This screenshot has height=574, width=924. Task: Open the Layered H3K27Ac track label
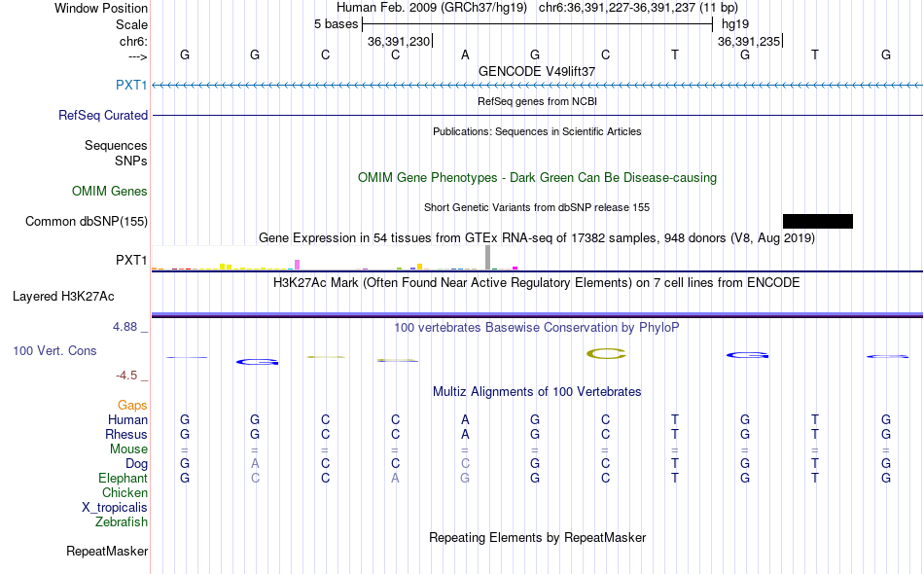(63, 296)
